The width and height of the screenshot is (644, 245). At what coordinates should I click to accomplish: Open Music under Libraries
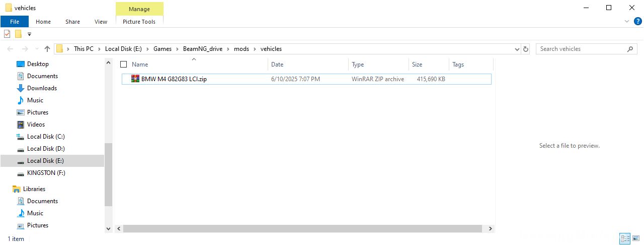[x=35, y=213]
